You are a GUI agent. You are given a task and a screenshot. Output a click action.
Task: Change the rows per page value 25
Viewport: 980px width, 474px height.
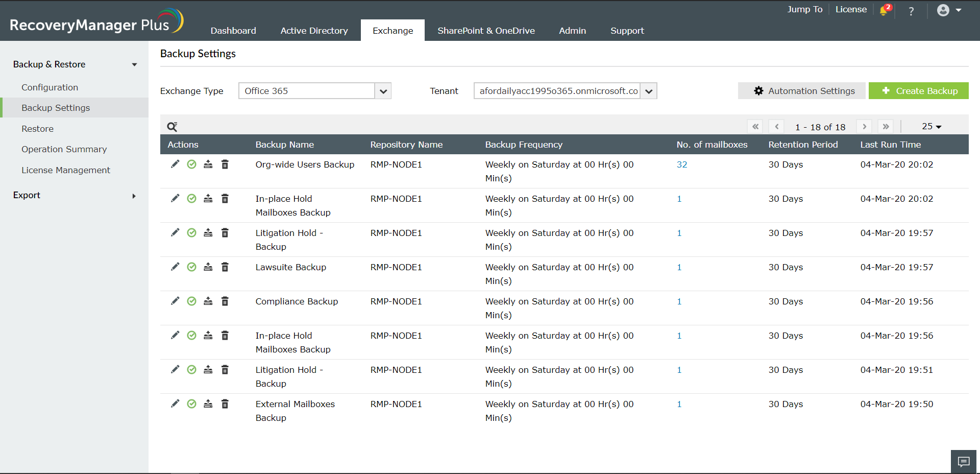tap(931, 126)
